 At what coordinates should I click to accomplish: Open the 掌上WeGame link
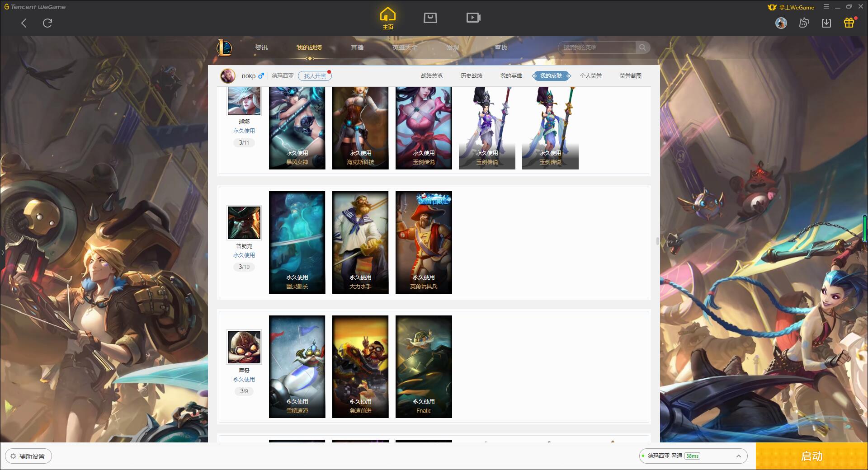pos(791,7)
